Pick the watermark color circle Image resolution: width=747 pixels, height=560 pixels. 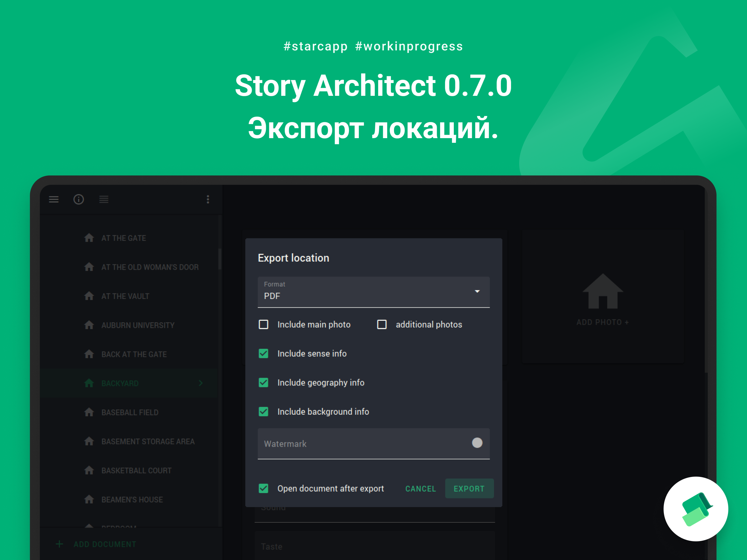click(477, 442)
